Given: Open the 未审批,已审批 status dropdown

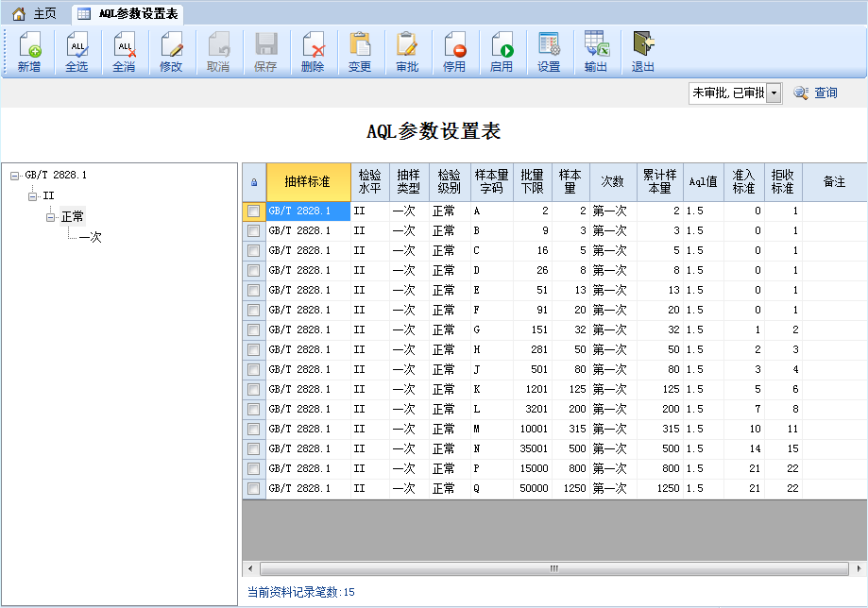Looking at the screenshot, I should coord(774,93).
